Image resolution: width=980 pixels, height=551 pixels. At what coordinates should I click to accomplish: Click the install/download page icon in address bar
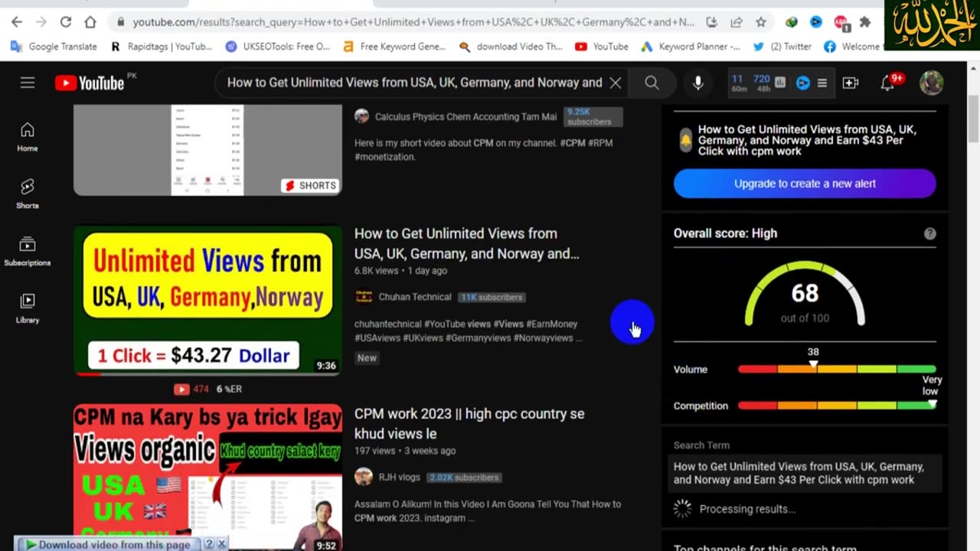tap(712, 22)
